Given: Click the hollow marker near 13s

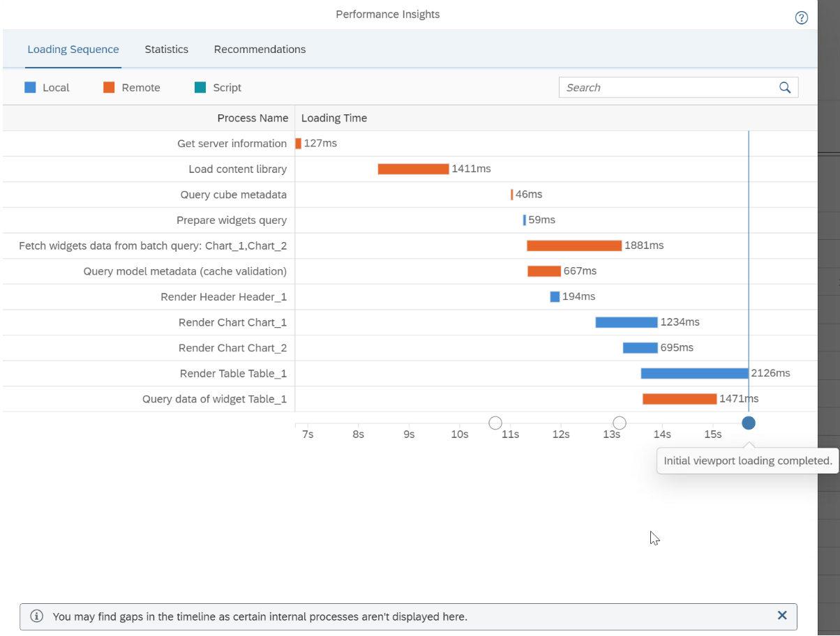Looking at the screenshot, I should coord(619,423).
